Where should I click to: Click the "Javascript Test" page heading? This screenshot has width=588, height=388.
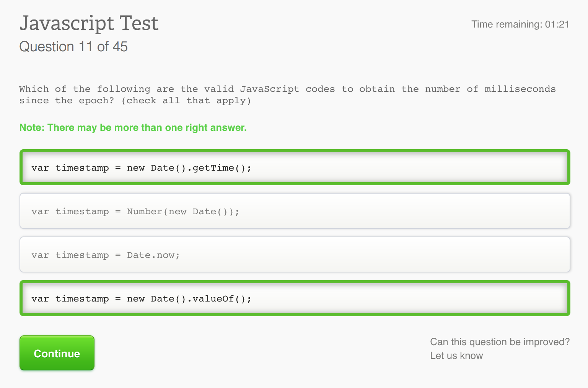(89, 23)
